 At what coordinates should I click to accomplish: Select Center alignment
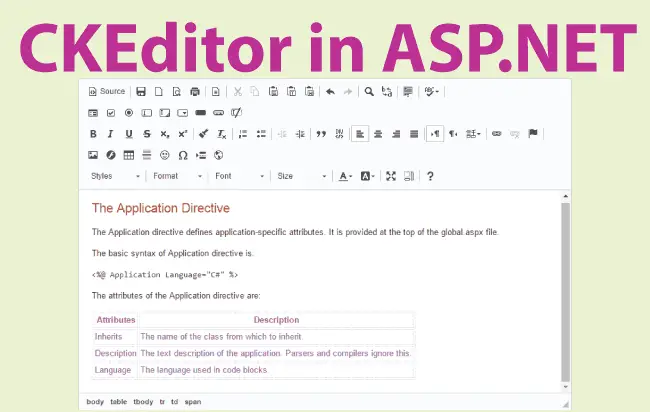(378, 134)
